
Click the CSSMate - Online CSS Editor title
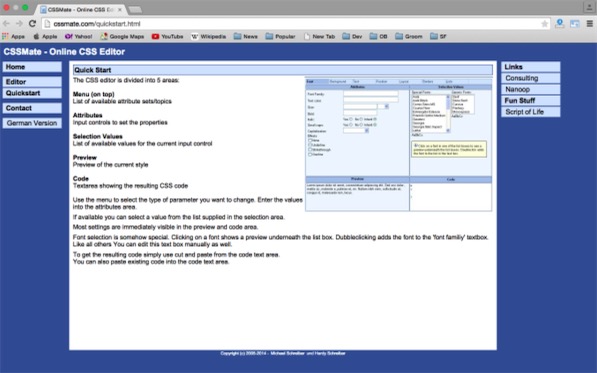point(64,52)
